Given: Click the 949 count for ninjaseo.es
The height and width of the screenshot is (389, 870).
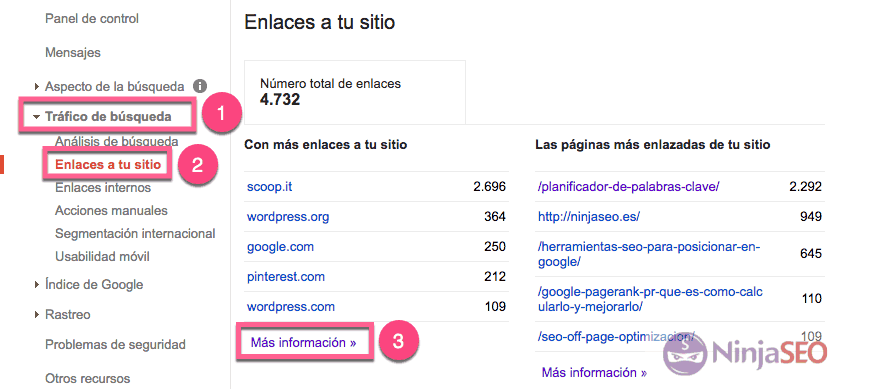Looking at the screenshot, I should pos(811,216).
